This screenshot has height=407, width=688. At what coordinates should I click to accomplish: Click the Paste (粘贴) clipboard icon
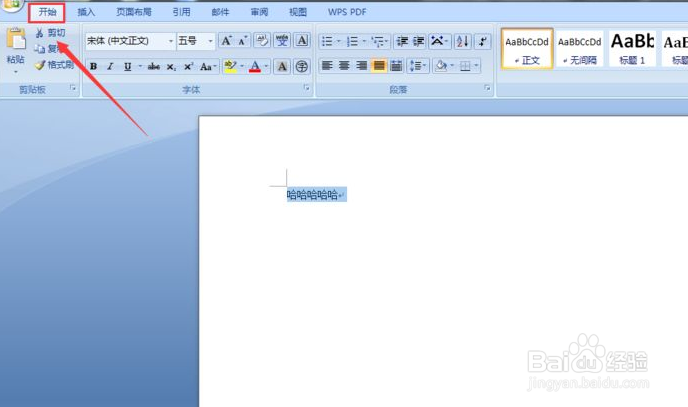pyautogui.click(x=16, y=39)
